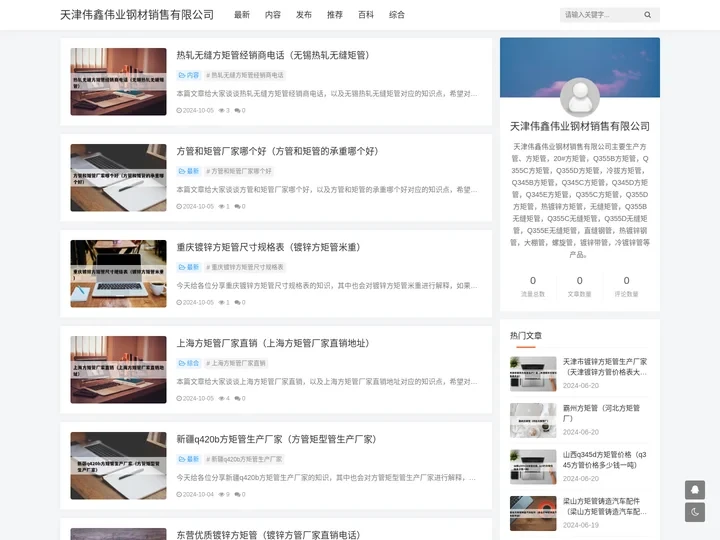This screenshot has height=540, width=720.
Task: Open hot article 霸州方矩管（河北方矩管厂）
Action: tap(601, 413)
